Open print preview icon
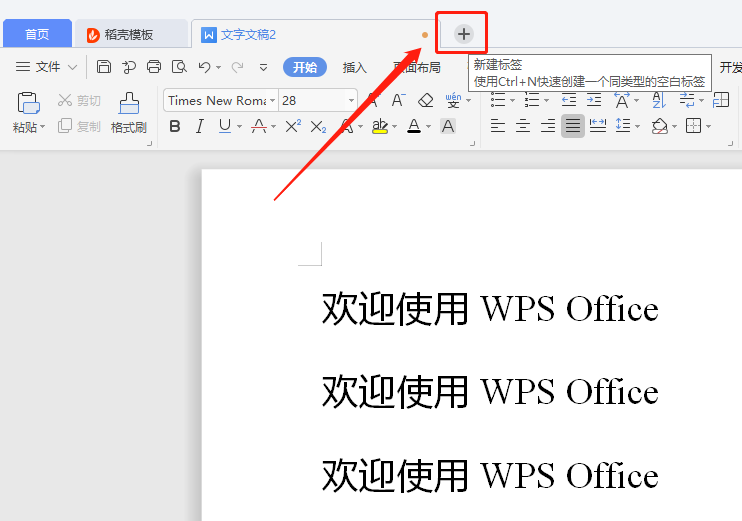742x521 pixels. (179, 67)
